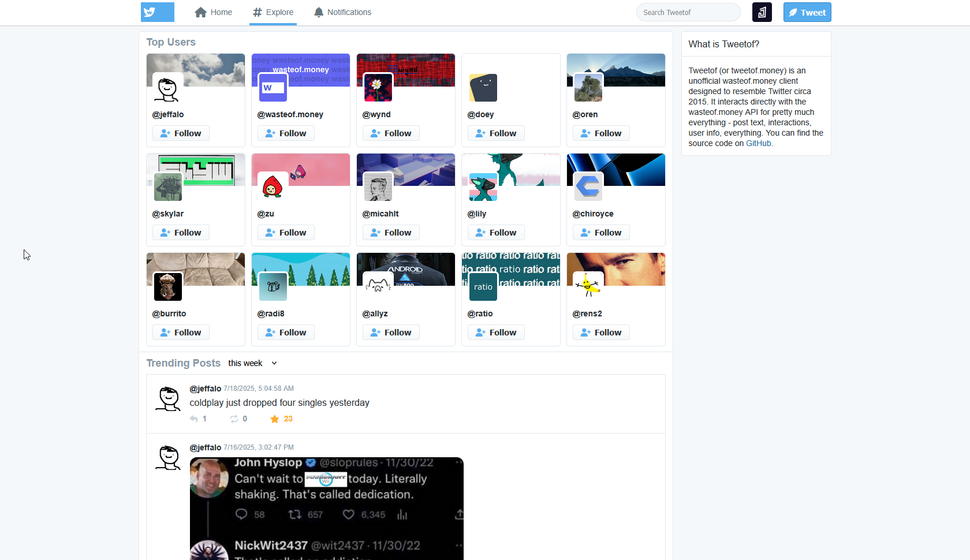Viewport: 970px width, 560px height.
Task: Follow @rens2
Action: (601, 333)
